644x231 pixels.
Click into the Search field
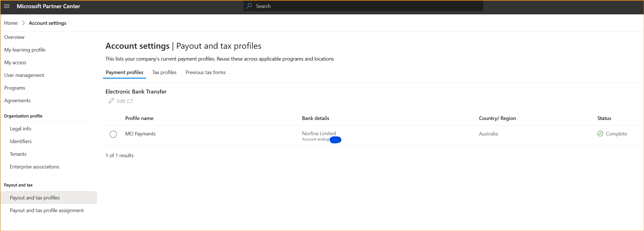click(x=363, y=6)
